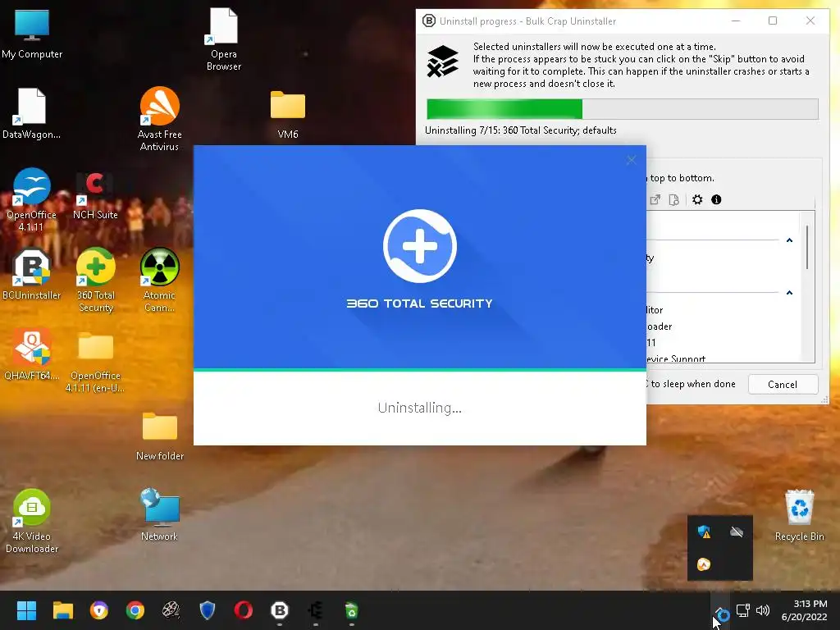840x630 pixels.
Task: Select the OpenOffice 4.1.11 (en-US) folder
Action: [x=95, y=361]
